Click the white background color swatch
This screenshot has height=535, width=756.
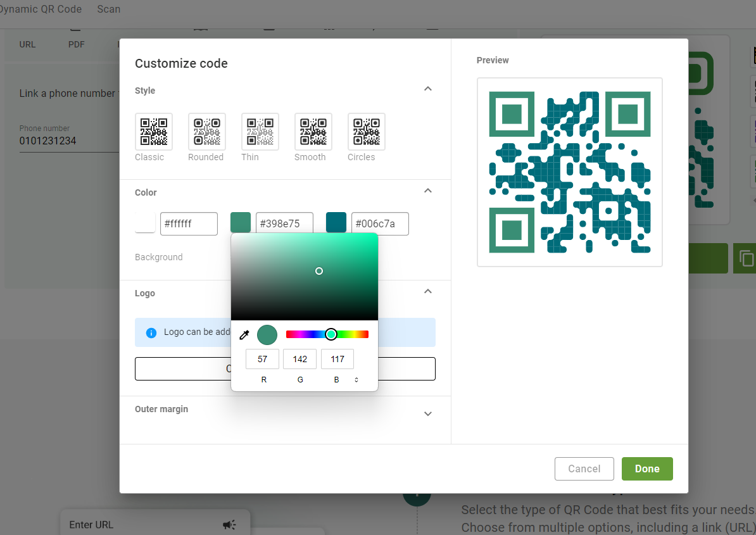coord(145,223)
